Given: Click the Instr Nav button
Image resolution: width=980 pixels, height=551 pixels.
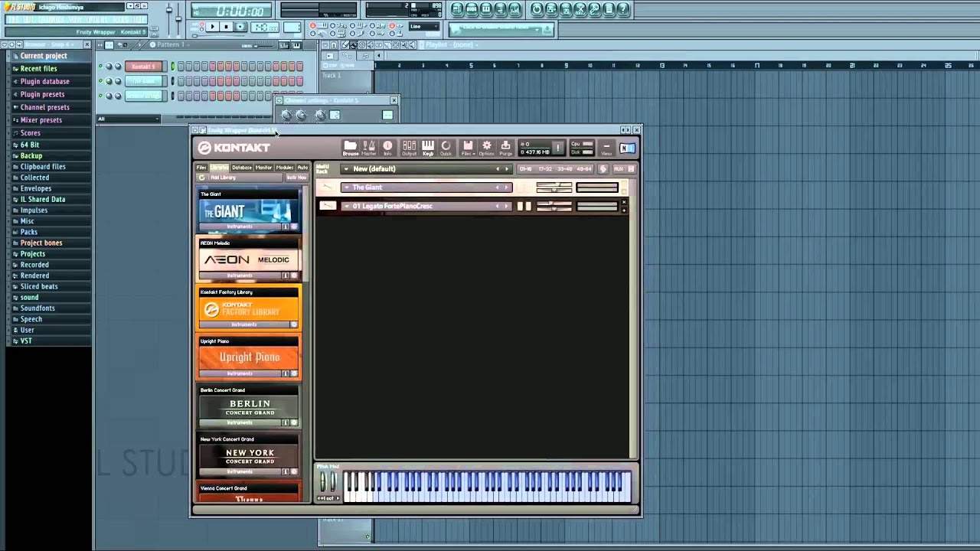Looking at the screenshot, I should coord(296,178).
